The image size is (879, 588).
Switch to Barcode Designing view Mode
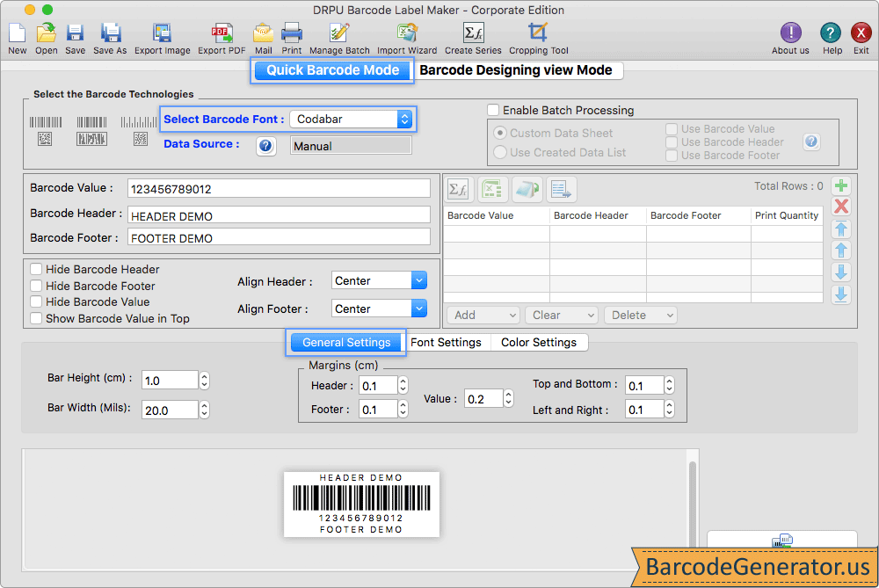[516, 70]
